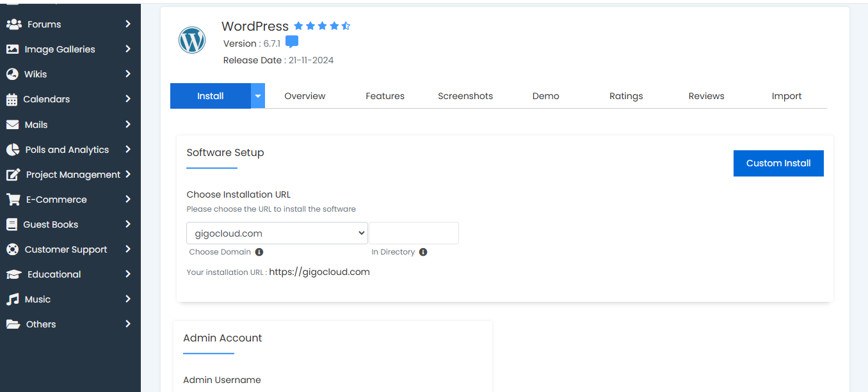The image size is (868, 392).
Task: Open the E-Commerce sidebar category
Action: click(x=70, y=200)
